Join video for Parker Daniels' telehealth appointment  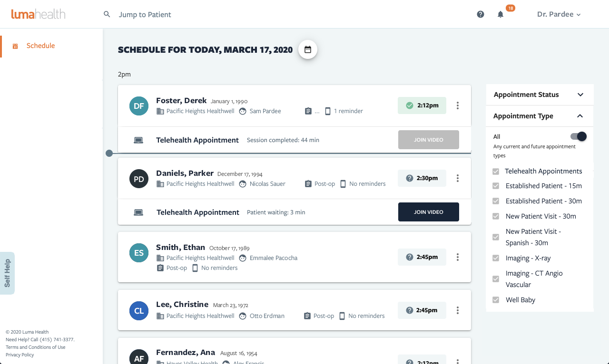[428, 212]
